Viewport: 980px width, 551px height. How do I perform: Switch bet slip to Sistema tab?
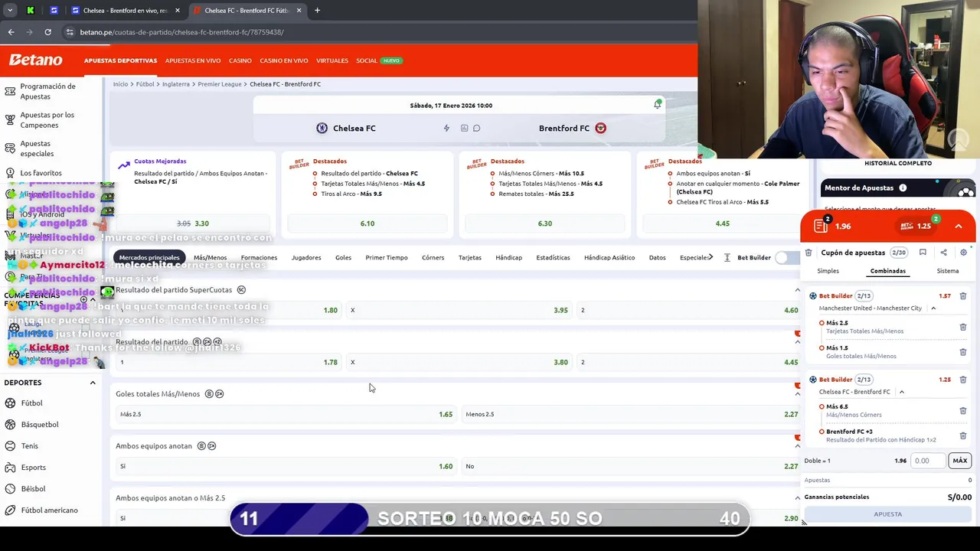click(x=948, y=271)
